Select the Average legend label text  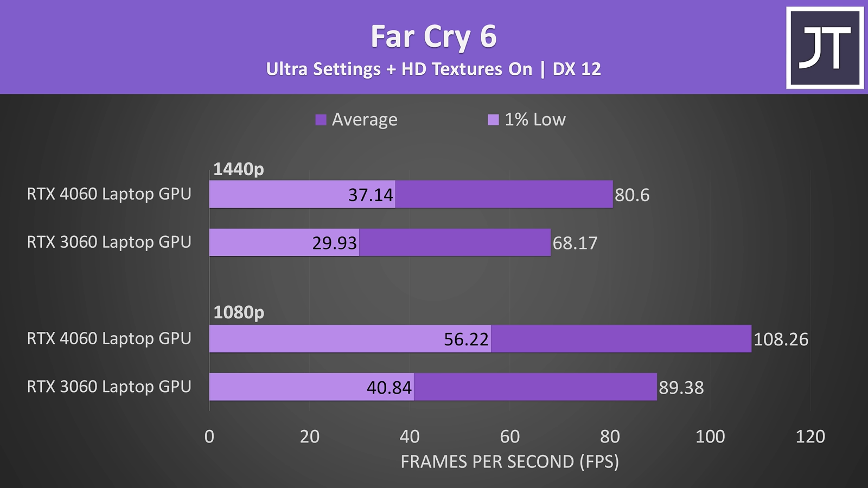coord(365,120)
